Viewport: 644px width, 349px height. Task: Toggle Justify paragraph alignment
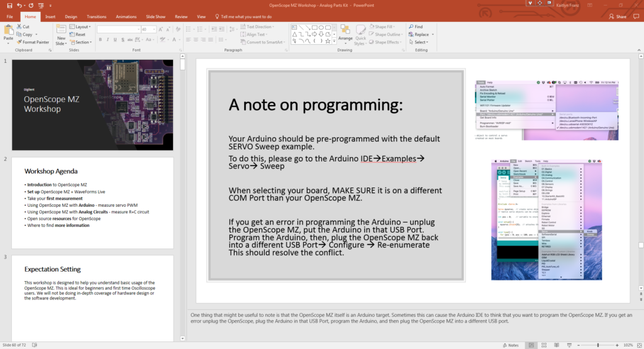point(210,40)
